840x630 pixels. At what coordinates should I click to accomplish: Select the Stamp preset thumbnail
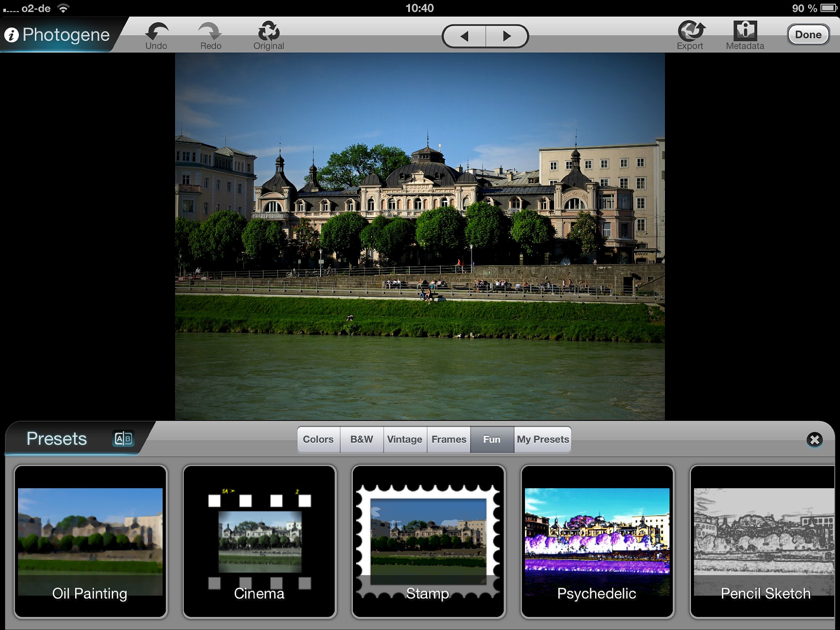tap(428, 541)
